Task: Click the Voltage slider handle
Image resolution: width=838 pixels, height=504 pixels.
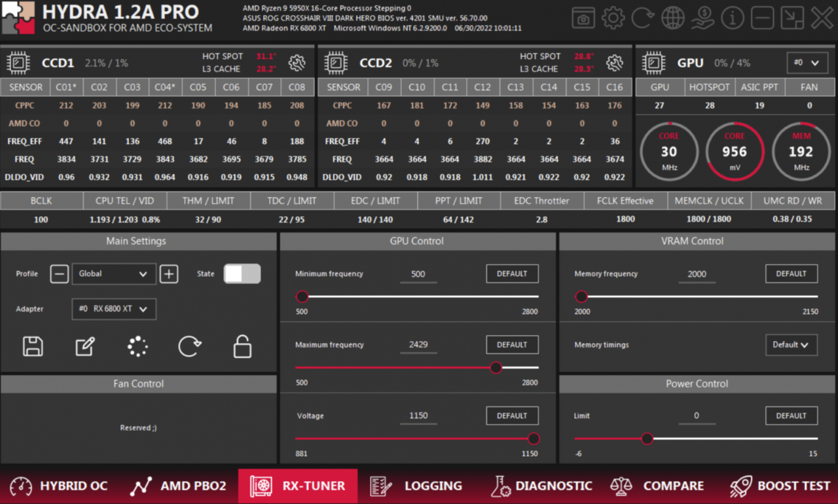Action: pyautogui.click(x=534, y=439)
